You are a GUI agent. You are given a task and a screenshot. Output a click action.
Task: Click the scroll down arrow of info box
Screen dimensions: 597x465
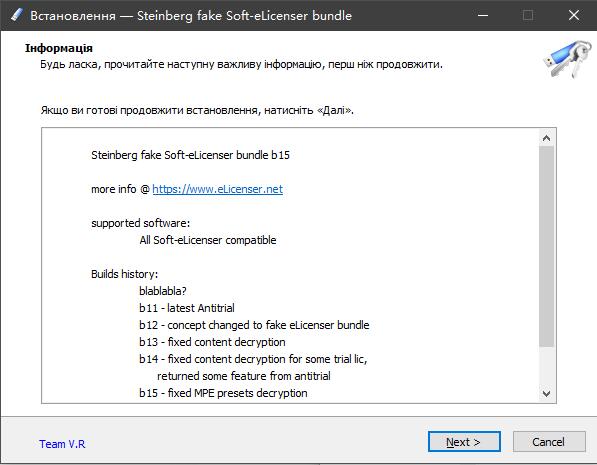coord(546,393)
